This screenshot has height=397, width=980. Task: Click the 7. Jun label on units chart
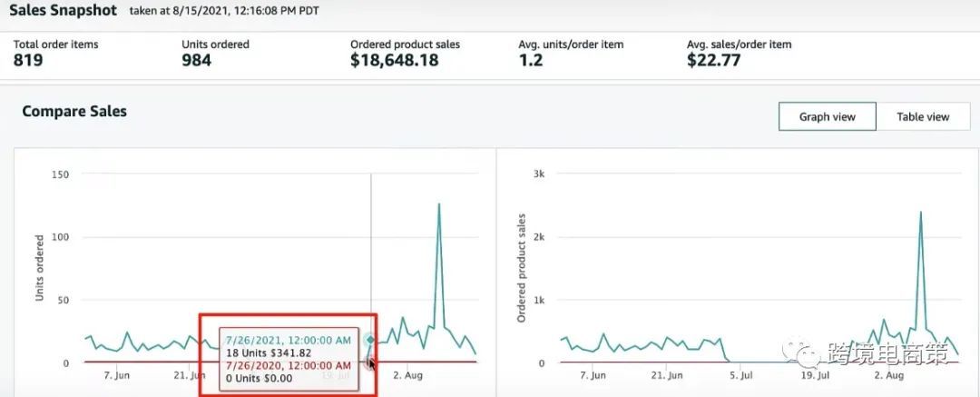[116, 376]
